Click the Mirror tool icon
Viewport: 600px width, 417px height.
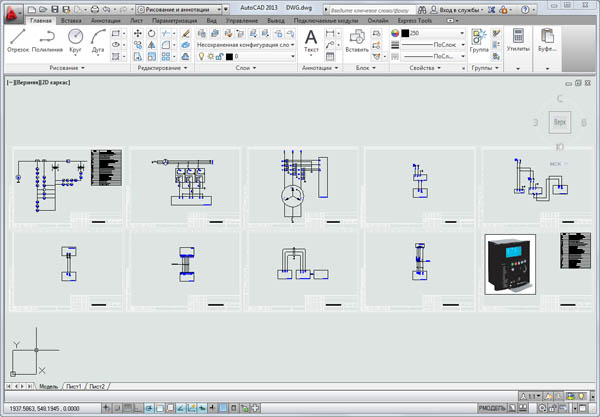pyautogui.click(x=152, y=45)
